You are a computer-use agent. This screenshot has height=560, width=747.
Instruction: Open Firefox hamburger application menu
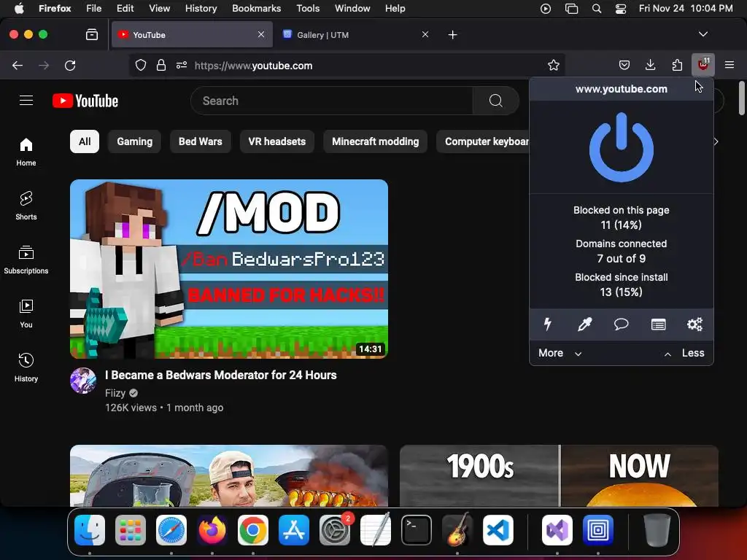coord(729,65)
